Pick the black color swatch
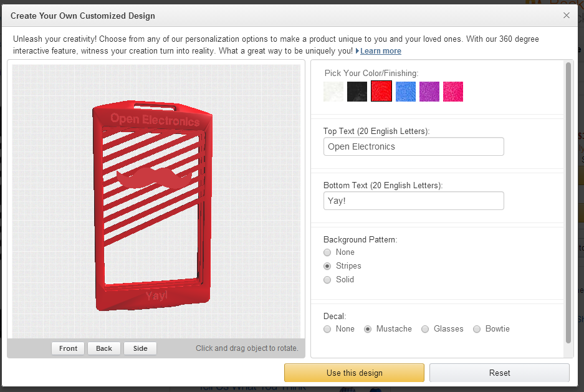The width and height of the screenshot is (584, 392). (x=357, y=92)
